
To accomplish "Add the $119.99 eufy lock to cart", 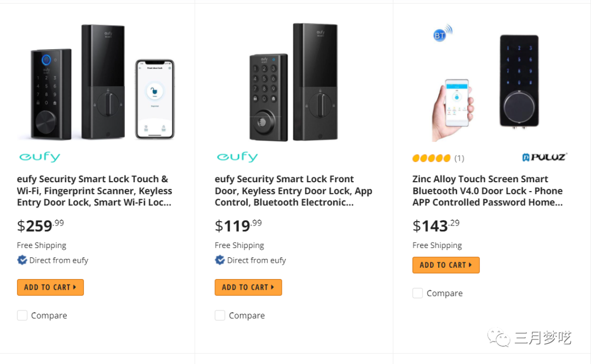I will [248, 287].
